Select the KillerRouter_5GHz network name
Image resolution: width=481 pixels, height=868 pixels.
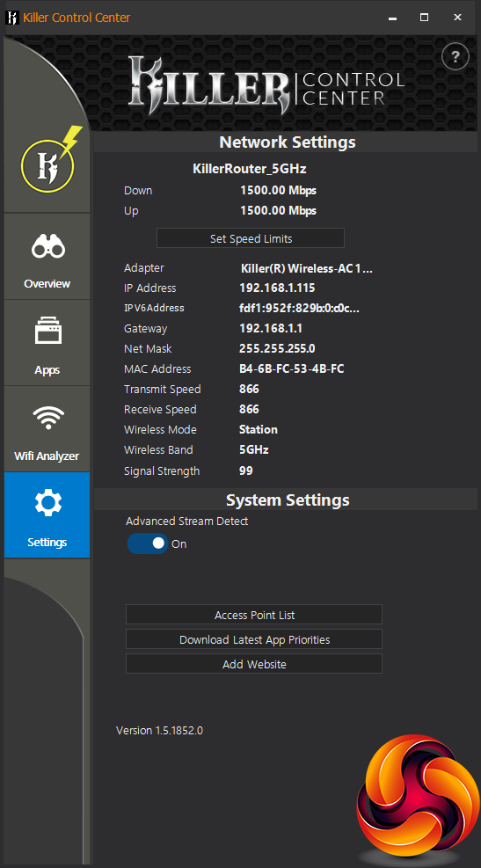[250, 168]
